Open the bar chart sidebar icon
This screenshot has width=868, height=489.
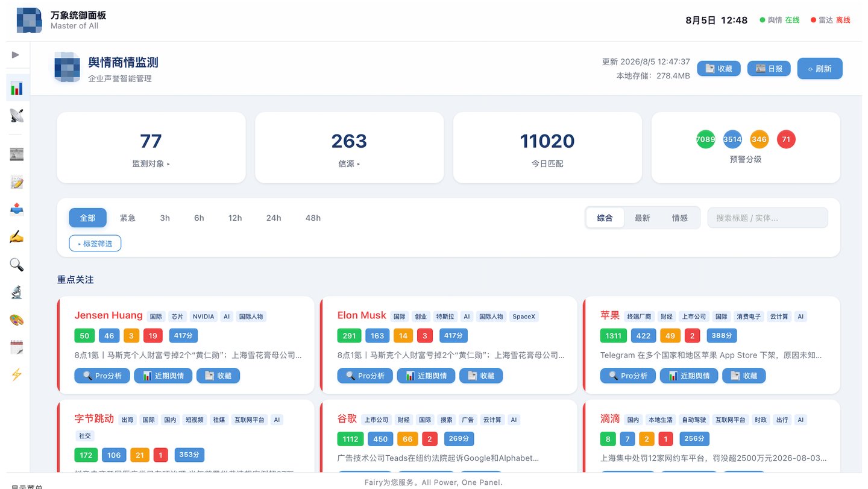(17, 88)
